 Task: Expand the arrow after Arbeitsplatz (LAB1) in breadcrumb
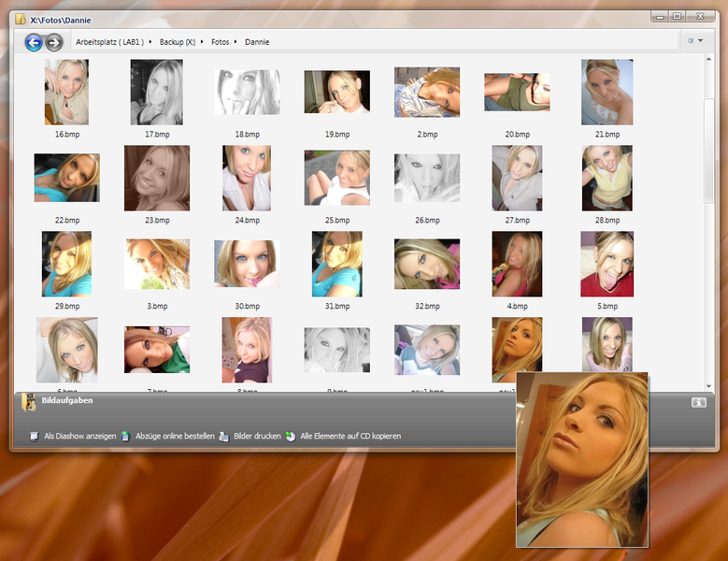[150, 42]
